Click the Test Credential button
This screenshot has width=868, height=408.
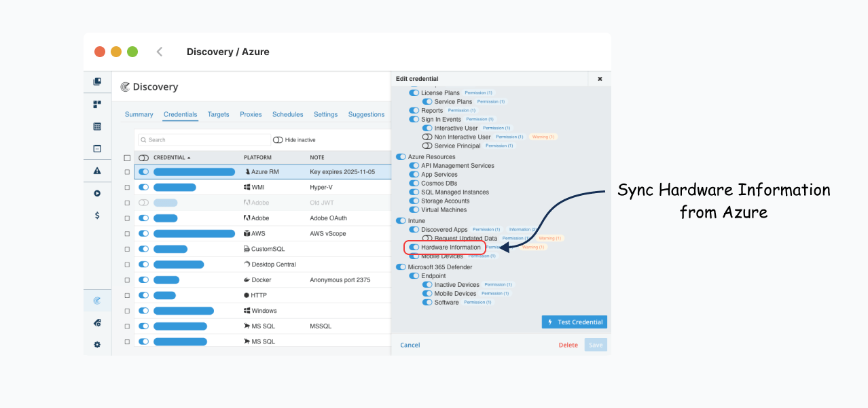pyautogui.click(x=575, y=322)
